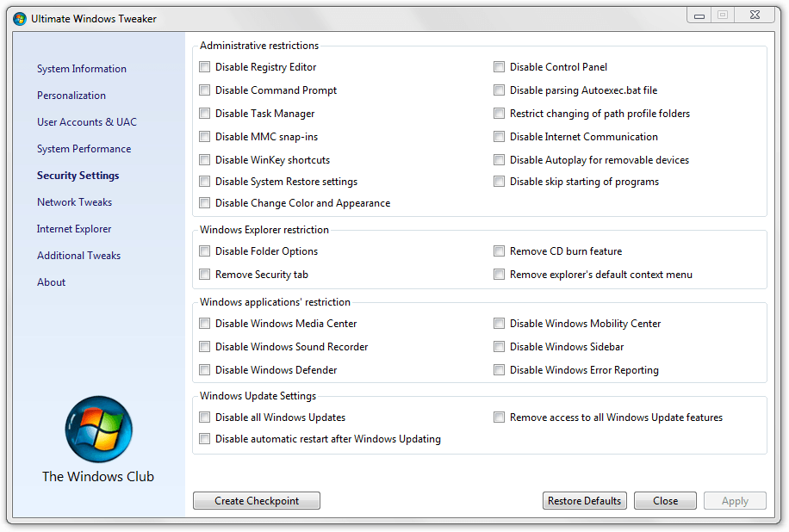Image resolution: width=789 pixels, height=532 pixels.
Task: Click Restore Defaults button
Action: (x=585, y=501)
